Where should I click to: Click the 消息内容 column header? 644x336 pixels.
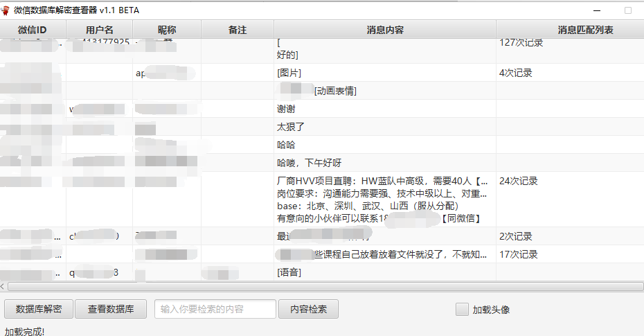coord(385,30)
